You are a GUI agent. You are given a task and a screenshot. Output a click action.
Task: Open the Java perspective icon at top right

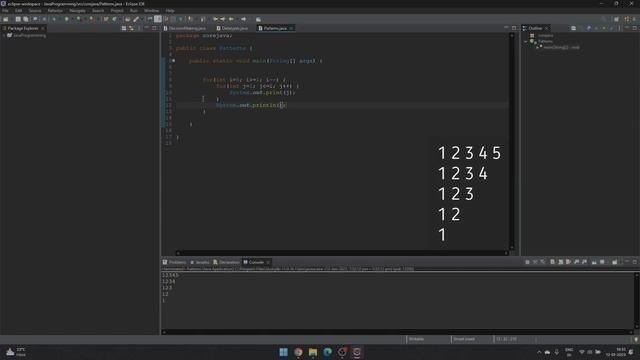[627, 19]
